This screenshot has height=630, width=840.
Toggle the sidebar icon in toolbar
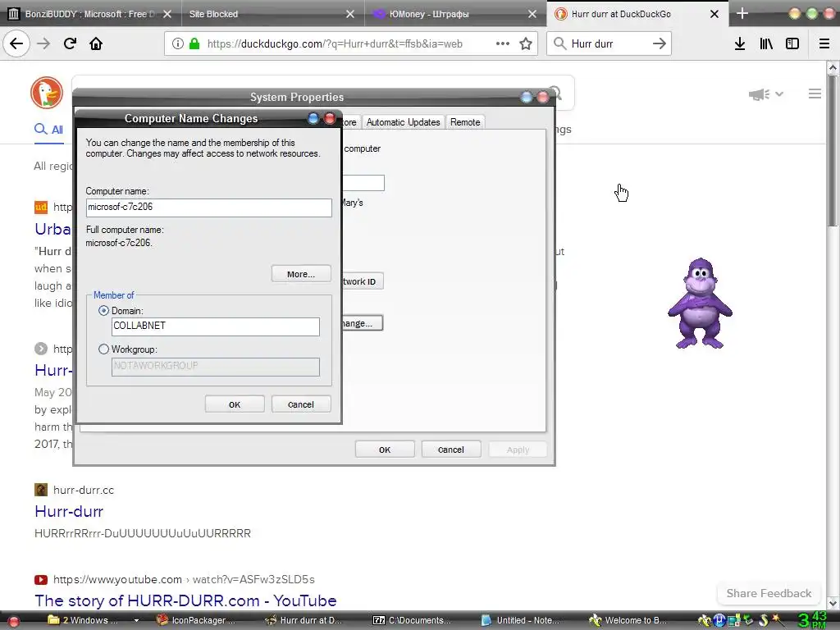point(792,43)
